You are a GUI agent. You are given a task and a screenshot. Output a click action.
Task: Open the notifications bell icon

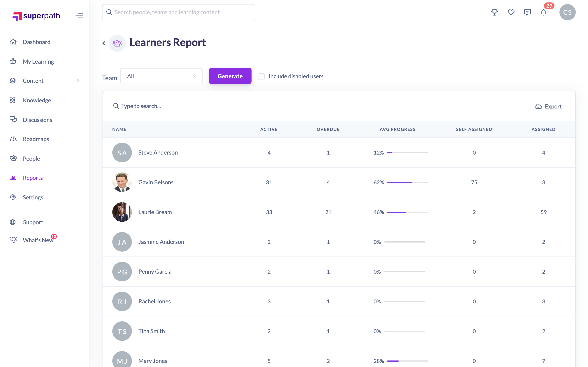[x=543, y=12]
